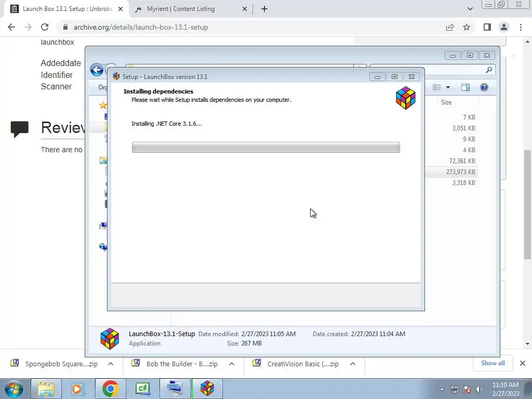Open Chrome three-dot menu

[521, 27]
